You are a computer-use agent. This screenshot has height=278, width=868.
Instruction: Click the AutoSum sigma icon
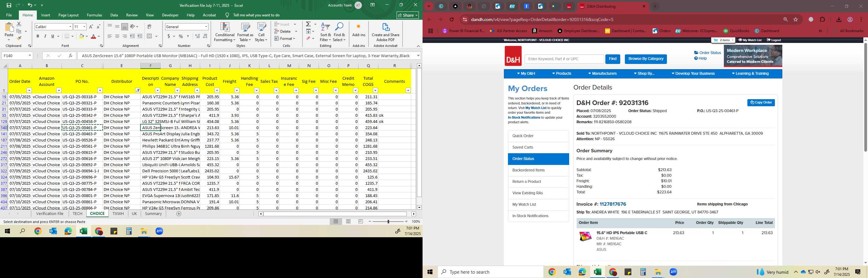tap(308, 24)
